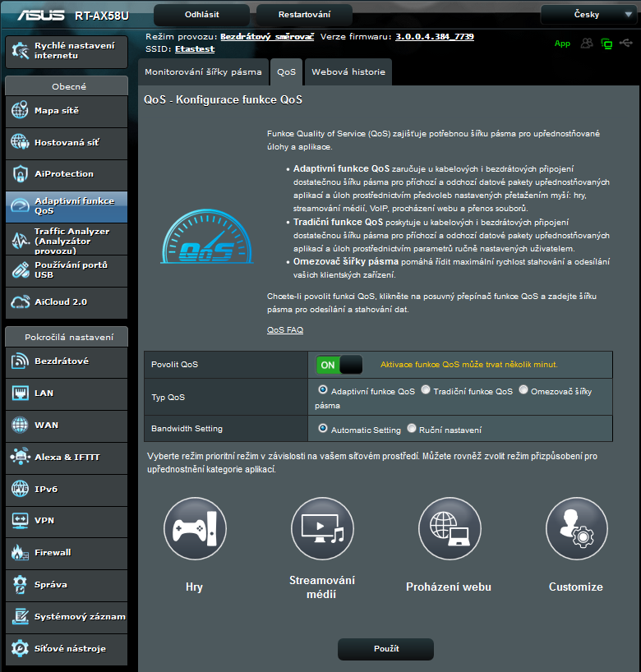
Task: Open the QoS FAQ link
Action: point(285,330)
